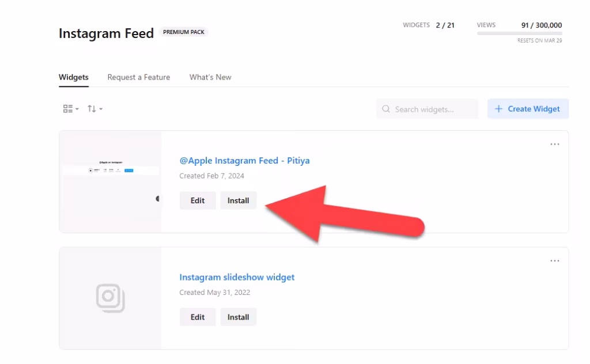The height and width of the screenshot is (364, 590).
Task: Click the magnifier icon in search box
Action: pos(385,109)
